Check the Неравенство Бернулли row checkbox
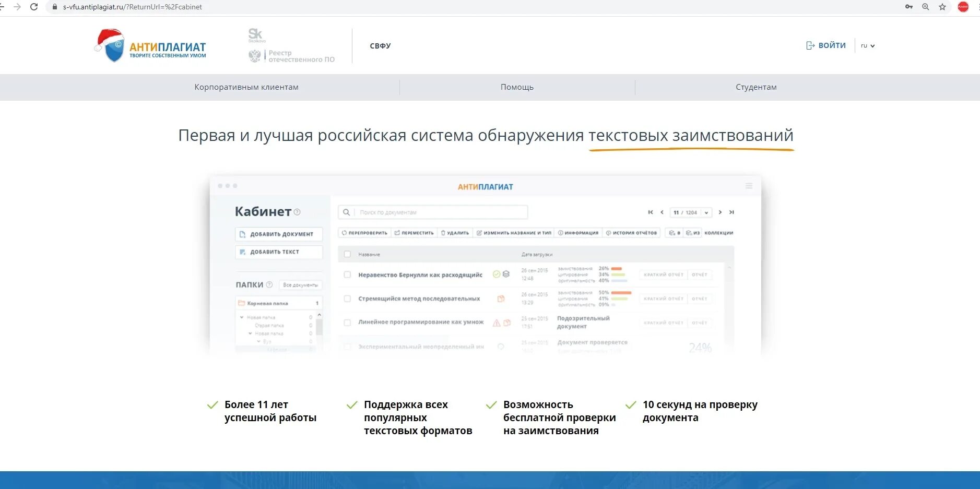 point(347,275)
